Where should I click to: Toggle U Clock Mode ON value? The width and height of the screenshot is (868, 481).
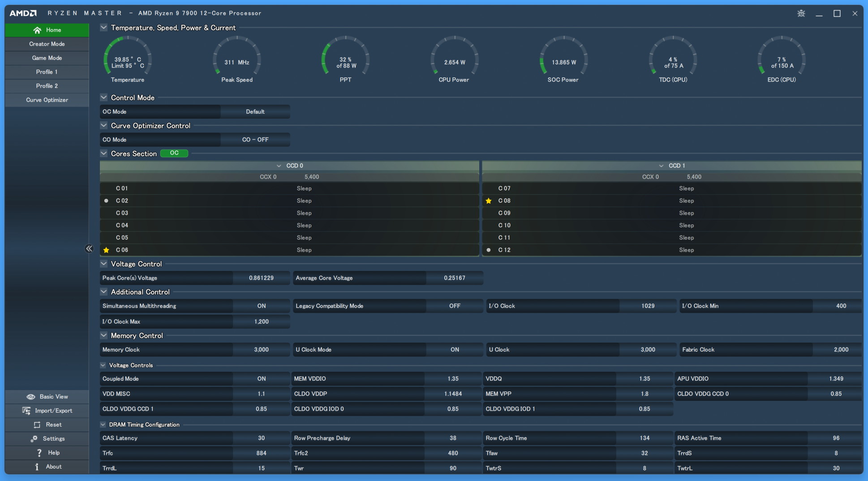click(455, 350)
